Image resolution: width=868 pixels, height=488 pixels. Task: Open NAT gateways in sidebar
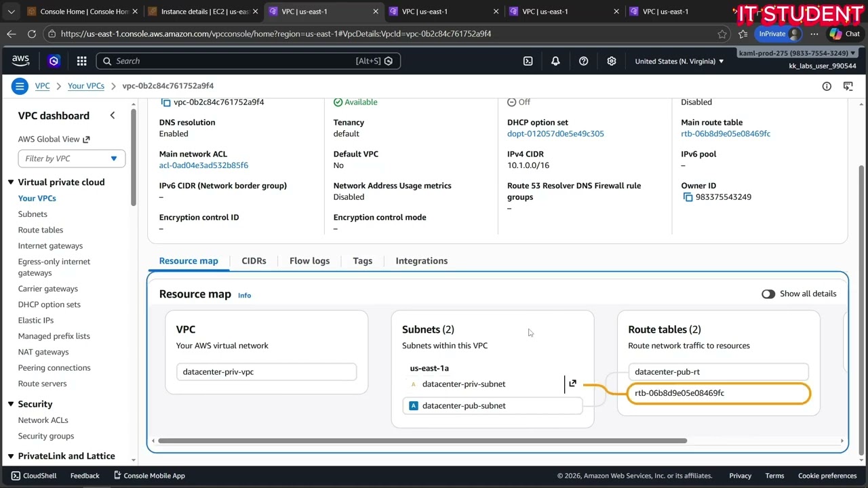click(43, 352)
